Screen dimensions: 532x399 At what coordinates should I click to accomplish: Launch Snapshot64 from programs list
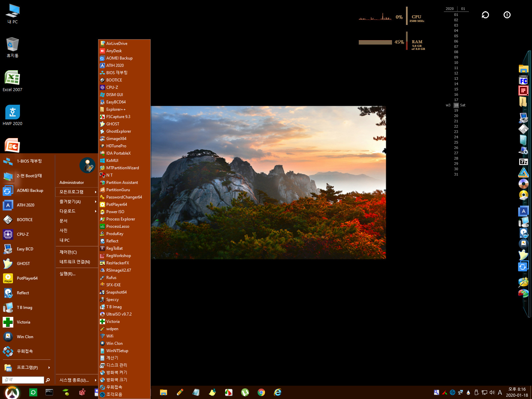tap(124, 292)
